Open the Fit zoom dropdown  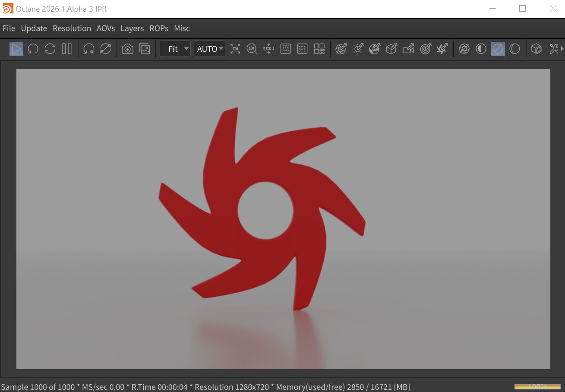pos(175,49)
